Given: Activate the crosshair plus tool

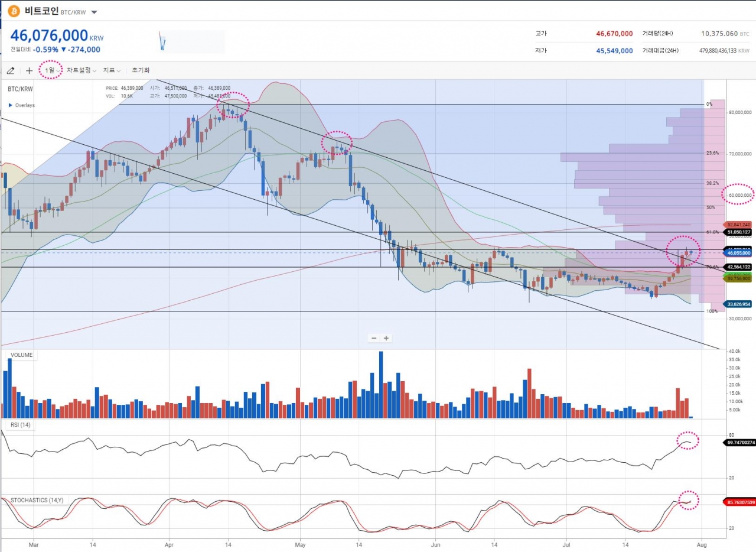Looking at the screenshot, I should pyautogui.click(x=30, y=70).
